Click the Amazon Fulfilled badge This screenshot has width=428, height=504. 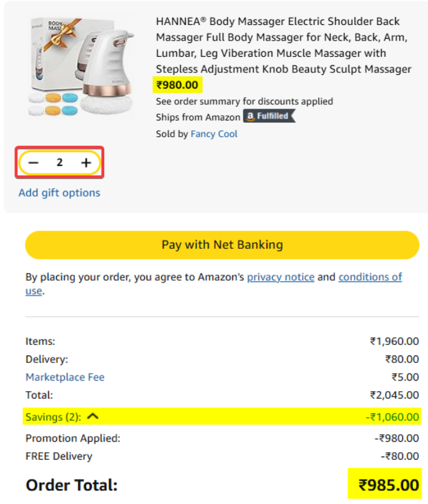pos(269,117)
